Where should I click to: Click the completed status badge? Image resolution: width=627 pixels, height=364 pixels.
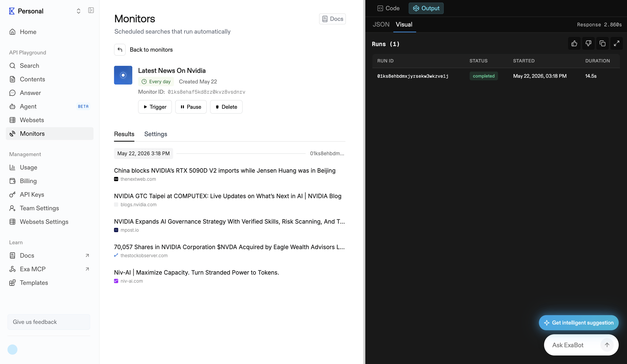484,76
